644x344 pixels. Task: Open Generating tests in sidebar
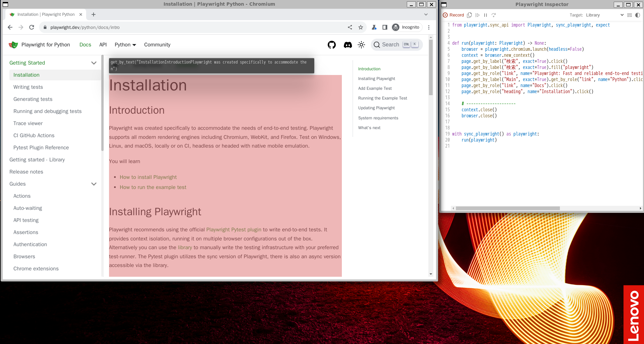click(55, 99)
